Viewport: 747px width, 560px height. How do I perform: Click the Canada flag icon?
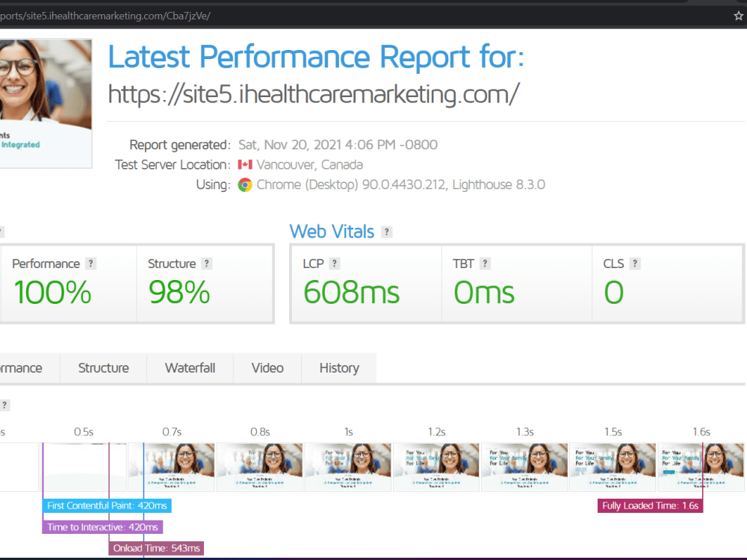point(245,165)
